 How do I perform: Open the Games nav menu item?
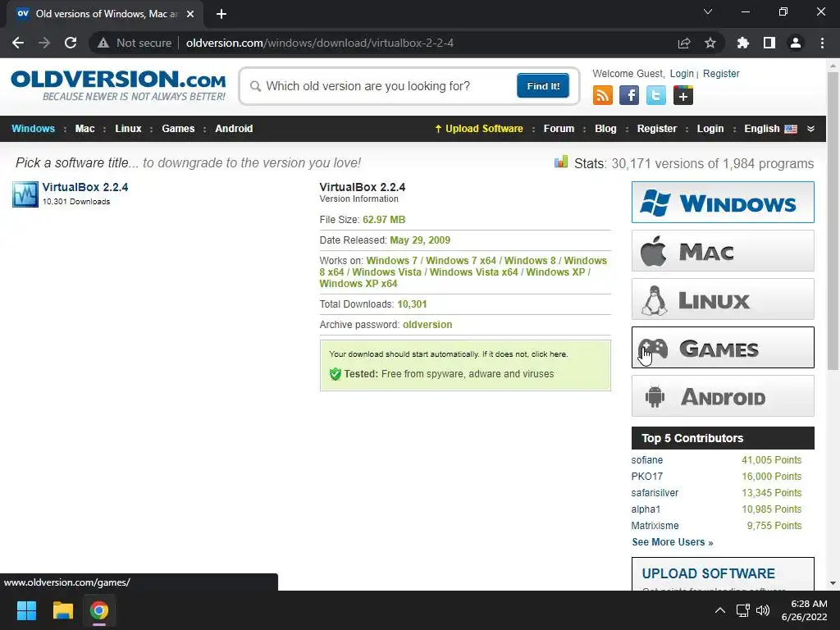point(178,129)
